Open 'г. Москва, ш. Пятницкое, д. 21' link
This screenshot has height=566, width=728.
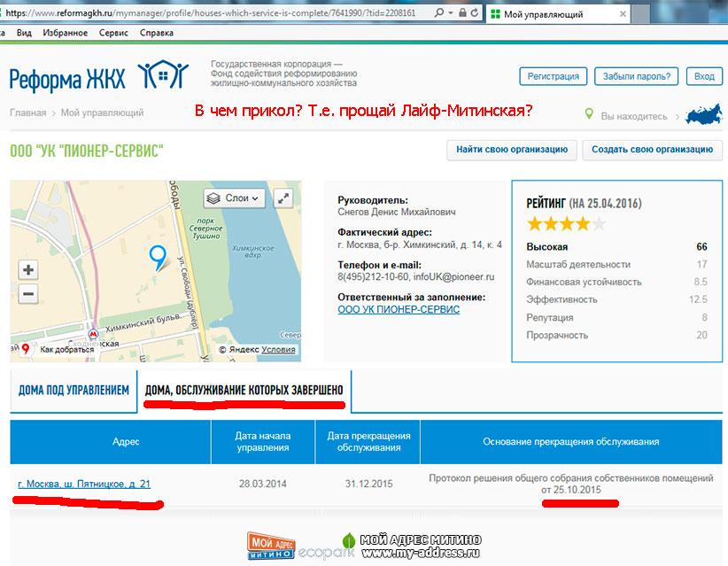point(84,484)
